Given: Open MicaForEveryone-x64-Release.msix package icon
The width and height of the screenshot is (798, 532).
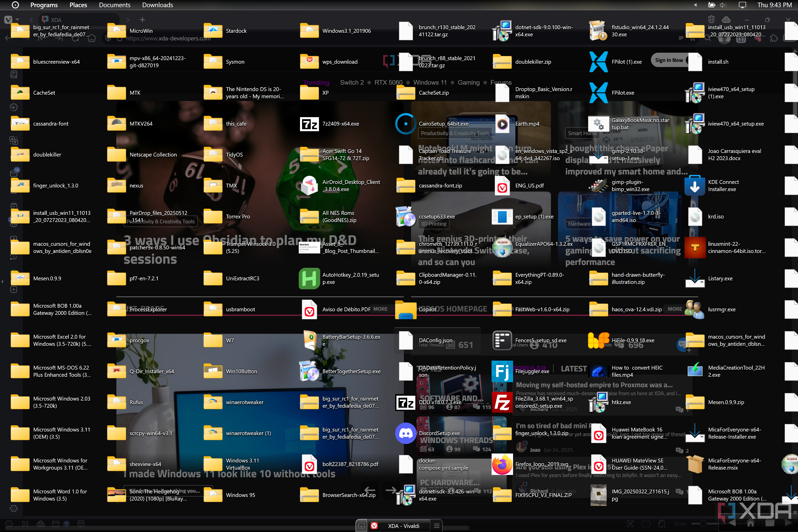Looking at the screenshot, I should pyautogui.click(x=694, y=464).
